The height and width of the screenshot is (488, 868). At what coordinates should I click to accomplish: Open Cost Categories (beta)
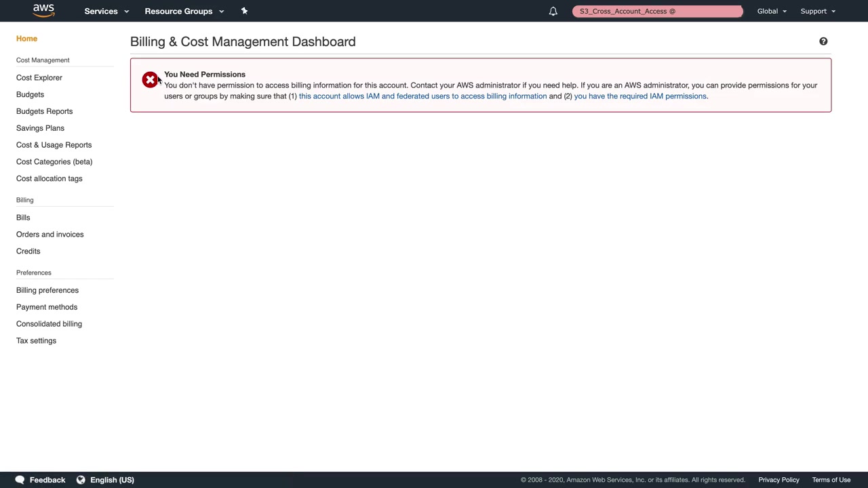coord(54,161)
